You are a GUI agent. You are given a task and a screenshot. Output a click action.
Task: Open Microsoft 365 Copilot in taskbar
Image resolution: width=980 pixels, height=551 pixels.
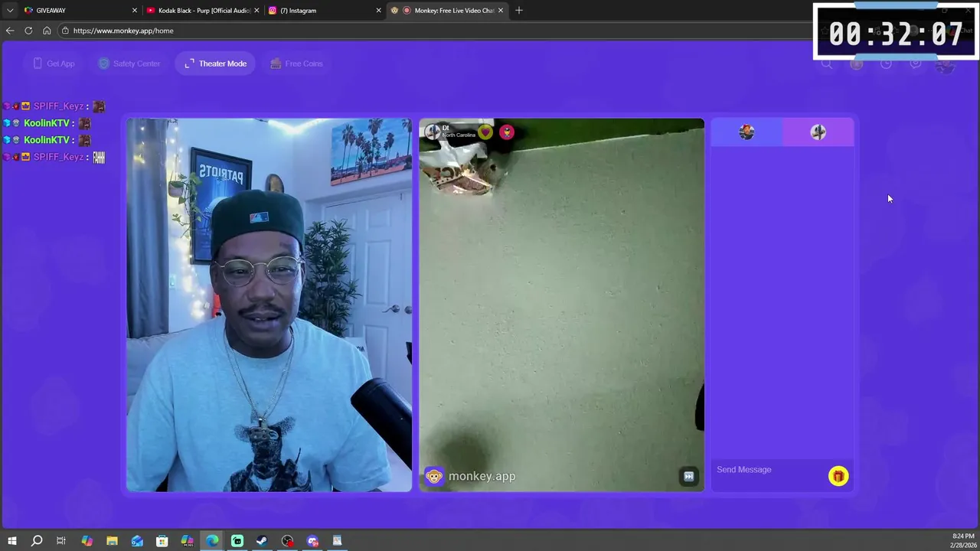click(x=187, y=541)
